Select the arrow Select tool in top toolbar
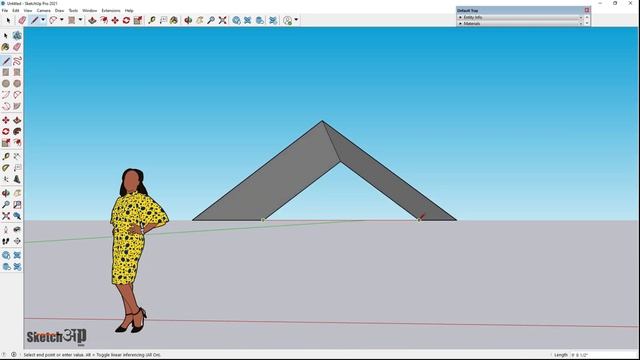Screen dimensions: 640x360 tap(8, 20)
